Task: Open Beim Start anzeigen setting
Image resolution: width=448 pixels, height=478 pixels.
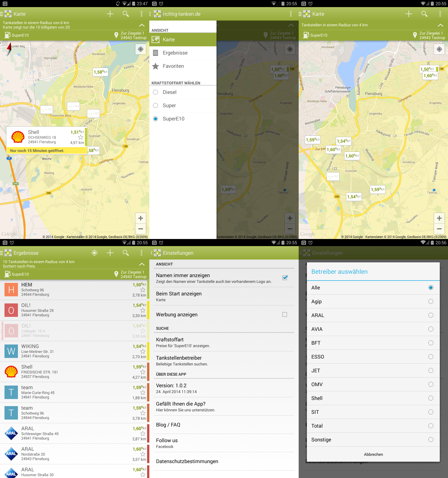Action: [224, 296]
